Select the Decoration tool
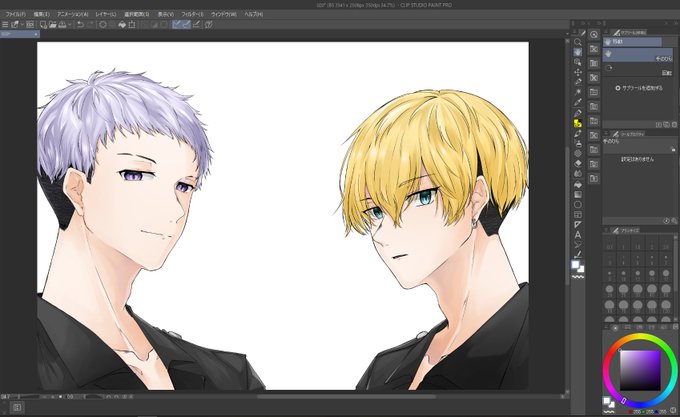This screenshot has width=680, height=417. [578, 153]
